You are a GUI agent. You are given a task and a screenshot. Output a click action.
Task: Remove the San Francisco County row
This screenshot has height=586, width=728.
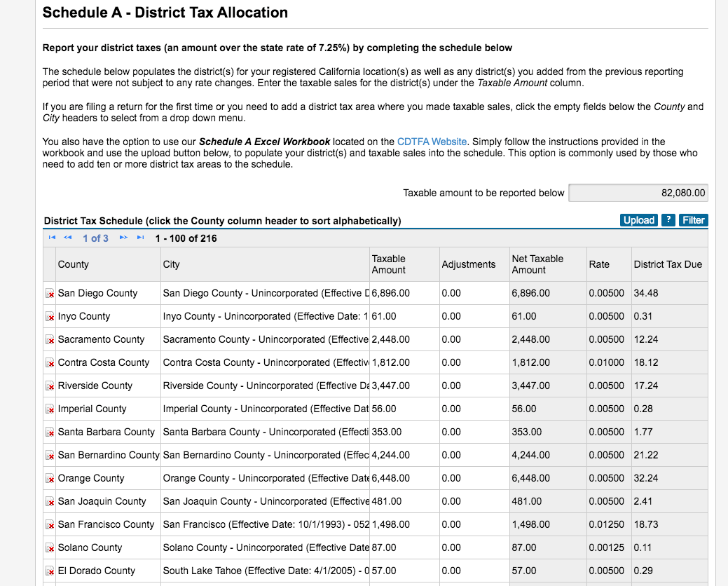[x=50, y=525]
